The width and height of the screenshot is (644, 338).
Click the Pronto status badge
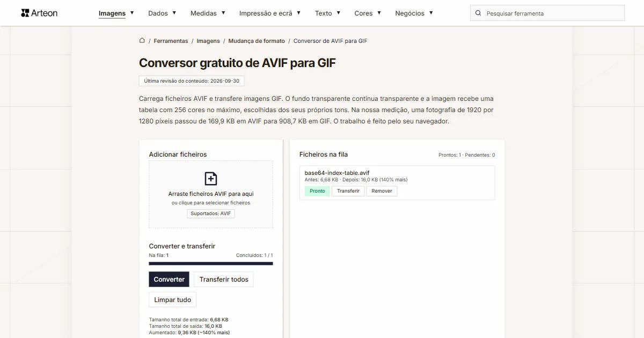pyautogui.click(x=317, y=191)
